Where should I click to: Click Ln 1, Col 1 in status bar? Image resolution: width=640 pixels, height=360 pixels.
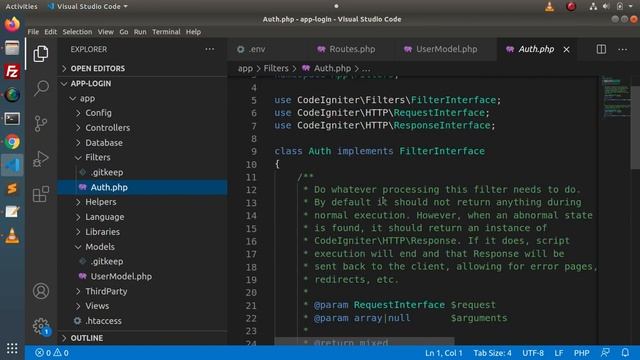point(444,353)
